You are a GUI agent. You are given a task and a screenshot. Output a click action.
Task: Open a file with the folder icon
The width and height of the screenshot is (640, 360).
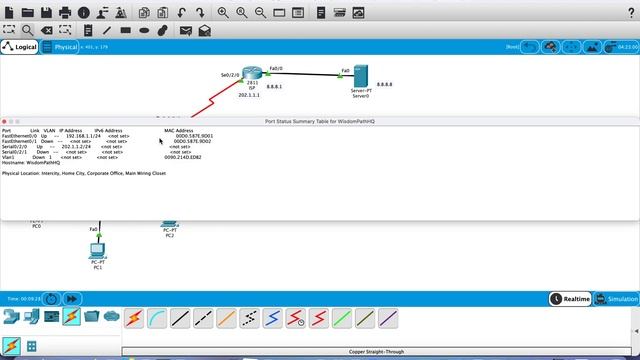pyautogui.click(x=27, y=13)
